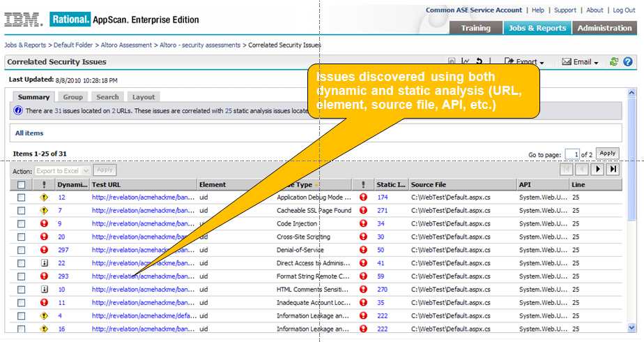This screenshot has height=342, width=644.
Task: Open the Log Out link
Action: (x=623, y=10)
